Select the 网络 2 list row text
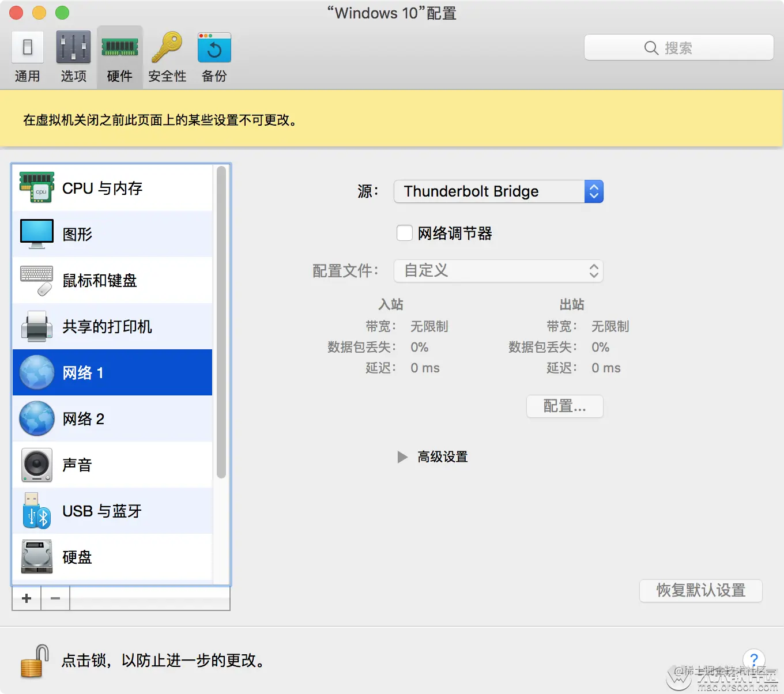784x694 pixels. point(84,419)
